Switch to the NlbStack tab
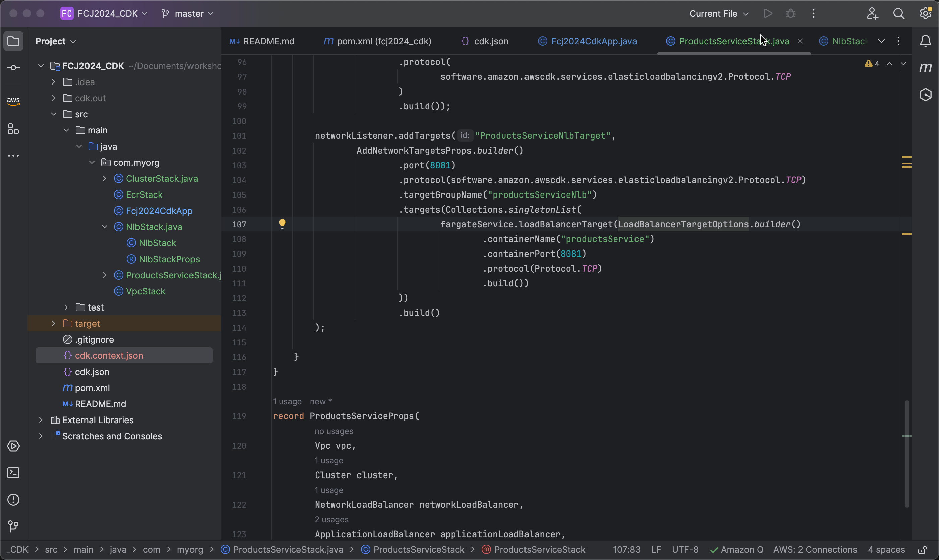939x560 pixels. pos(844,41)
